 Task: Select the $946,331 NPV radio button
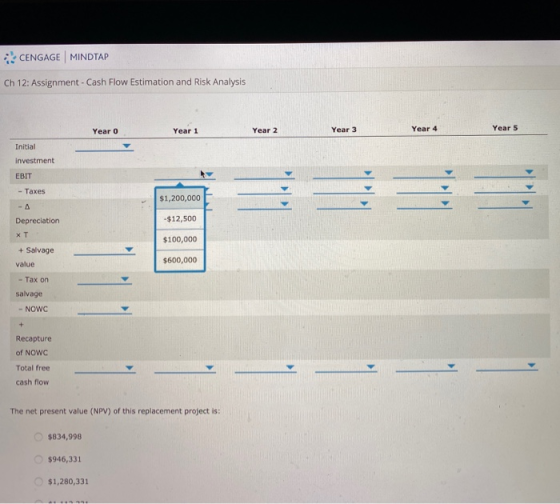click(x=38, y=459)
